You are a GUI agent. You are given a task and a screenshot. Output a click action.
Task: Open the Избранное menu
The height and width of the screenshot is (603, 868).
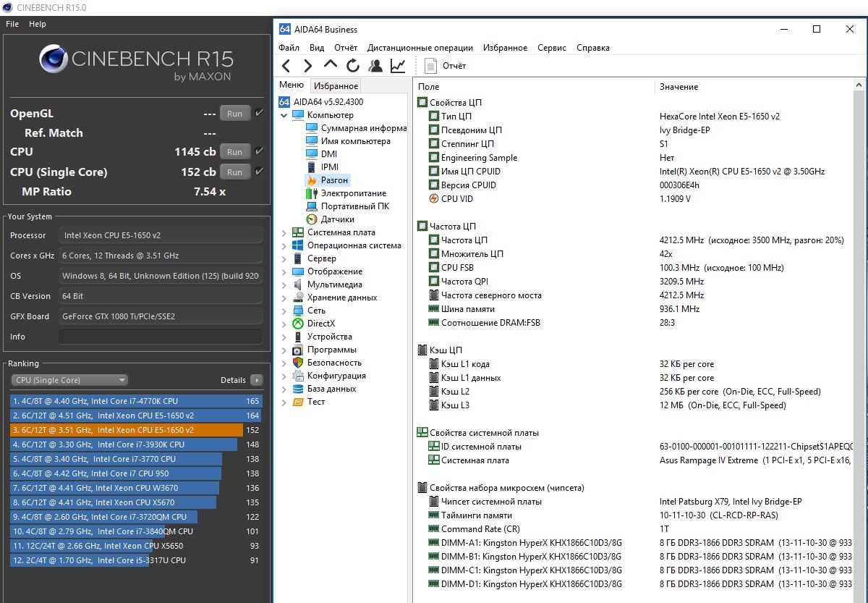tap(505, 48)
